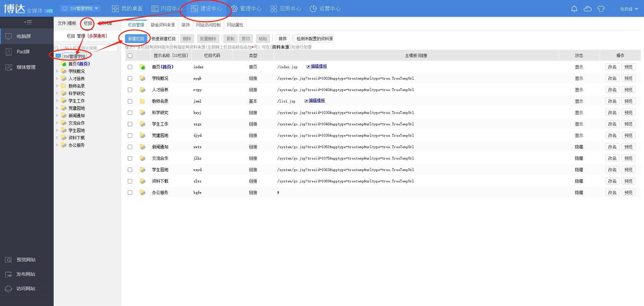Screen dimensions: 644x306
Task: Click the search magnifier icon in tree panel
Action: [57, 48]
